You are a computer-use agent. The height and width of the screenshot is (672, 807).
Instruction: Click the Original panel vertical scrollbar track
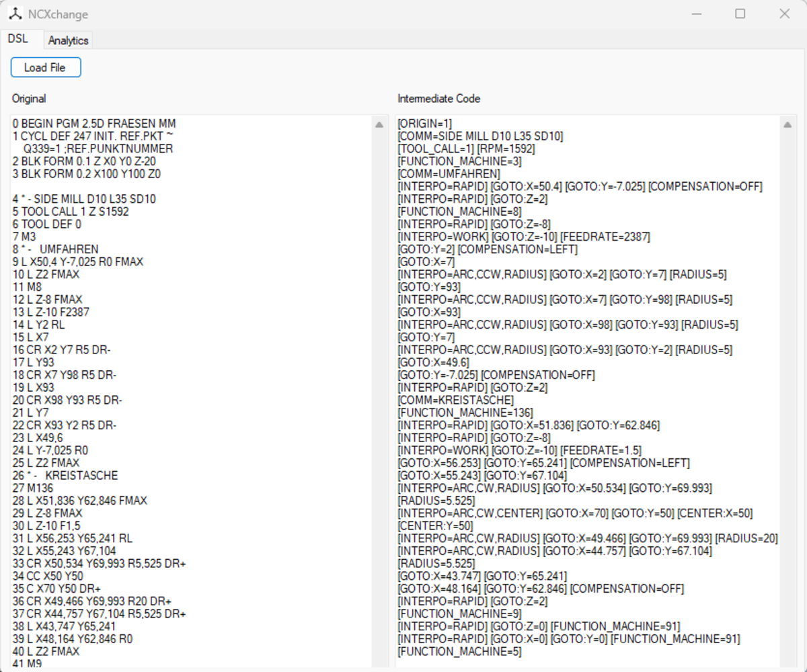click(x=379, y=403)
